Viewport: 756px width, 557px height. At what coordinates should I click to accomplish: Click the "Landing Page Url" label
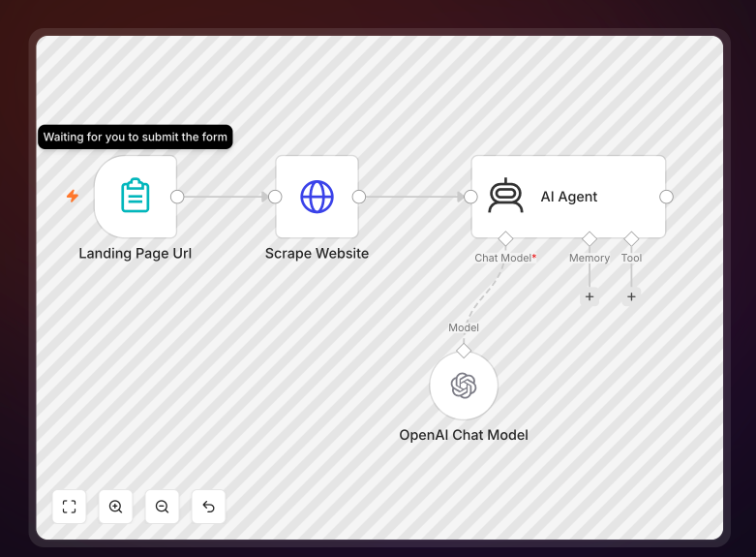pyautogui.click(x=135, y=254)
